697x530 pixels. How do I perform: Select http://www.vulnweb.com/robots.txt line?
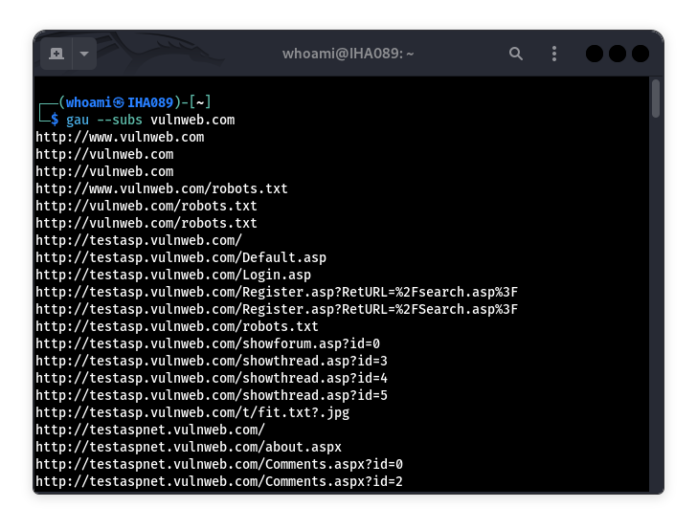click(x=161, y=189)
